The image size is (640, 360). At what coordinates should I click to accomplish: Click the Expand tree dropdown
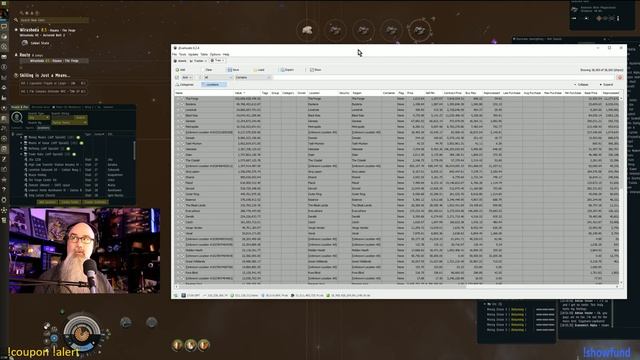pos(607,84)
